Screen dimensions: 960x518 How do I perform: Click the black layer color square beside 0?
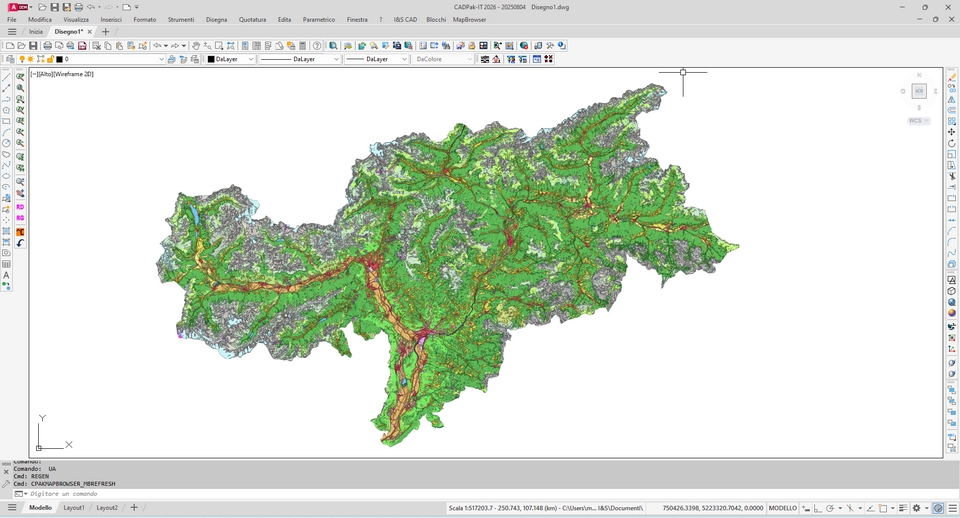[59, 59]
